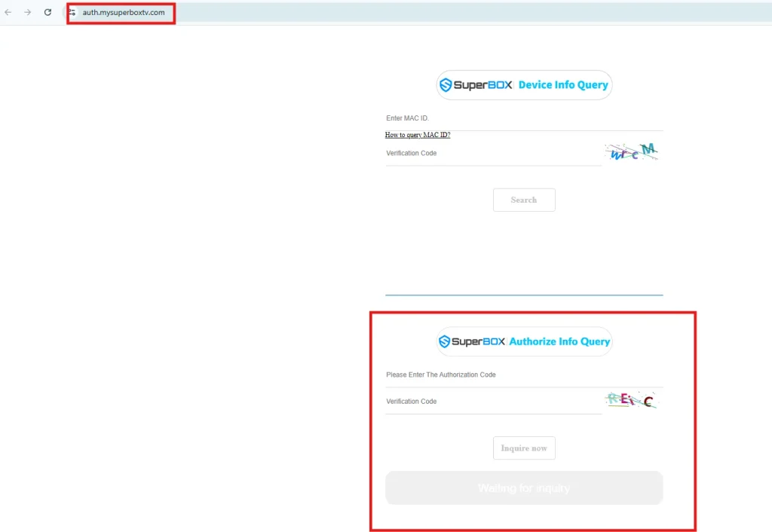Open the 'How to query MAC ID?' link
The height and width of the screenshot is (532, 772).
click(418, 135)
